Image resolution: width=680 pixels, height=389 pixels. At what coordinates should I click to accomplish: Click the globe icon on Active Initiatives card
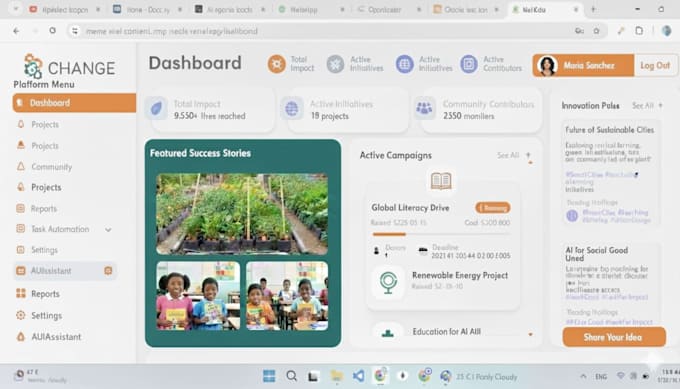292,108
